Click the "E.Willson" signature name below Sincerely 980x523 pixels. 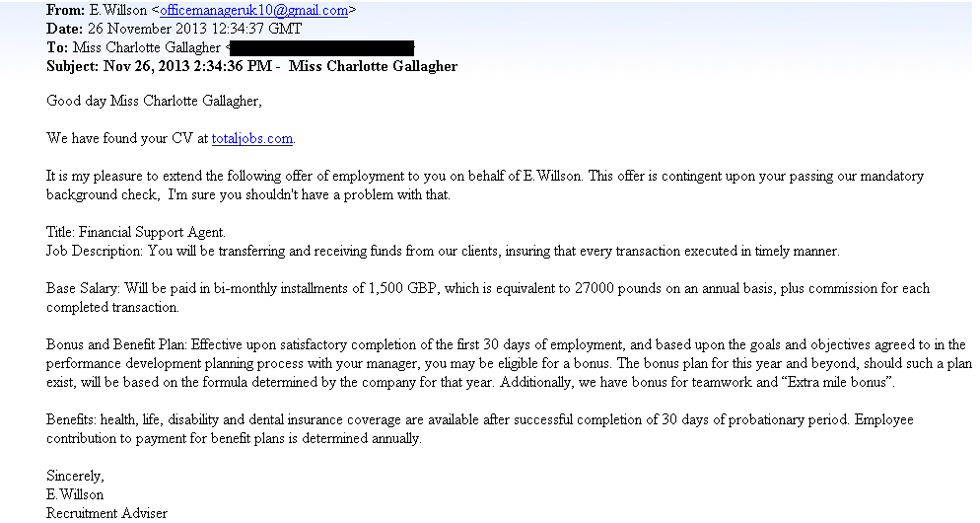click(x=75, y=494)
